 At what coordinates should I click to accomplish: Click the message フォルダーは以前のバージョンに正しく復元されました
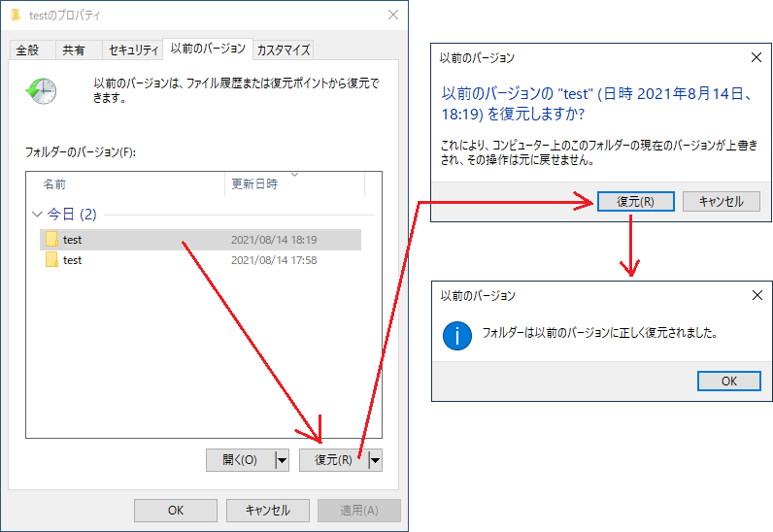tap(599, 333)
